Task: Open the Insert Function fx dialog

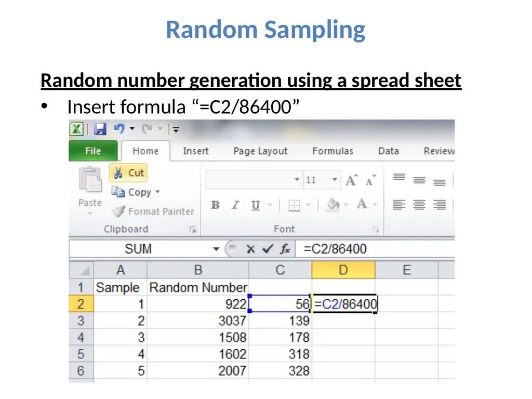Action: click(x=285, y=249)
